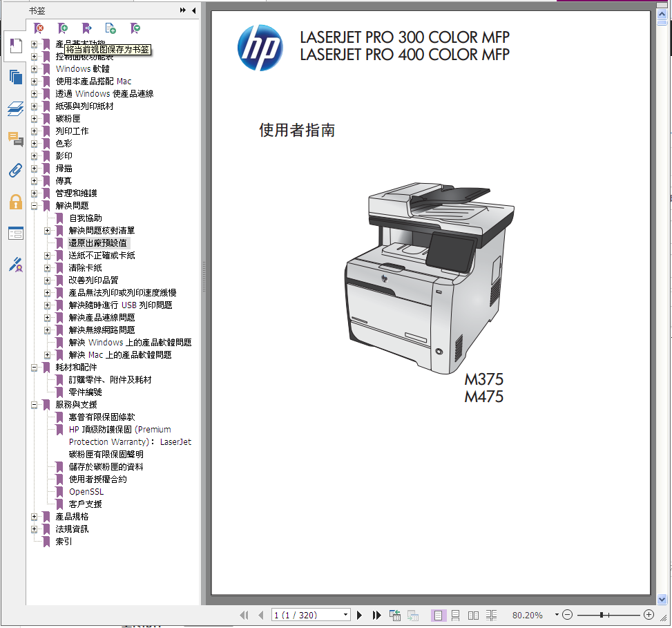
Task: Open the Layers sidebar panel
Action: click(16, 108)
